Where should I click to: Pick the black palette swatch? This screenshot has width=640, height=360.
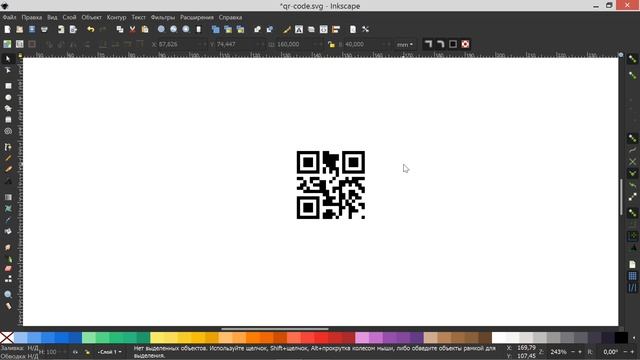pos(621,338)
